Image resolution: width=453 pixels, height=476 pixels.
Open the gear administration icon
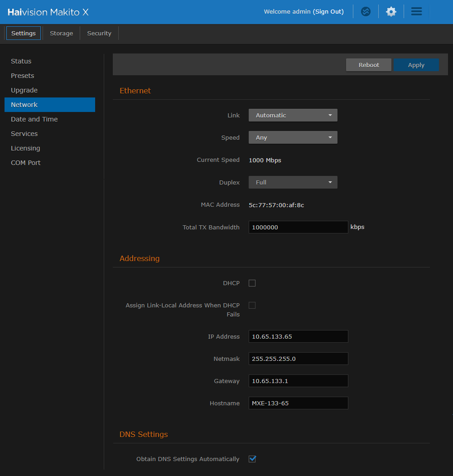click(x=391, y=12)
